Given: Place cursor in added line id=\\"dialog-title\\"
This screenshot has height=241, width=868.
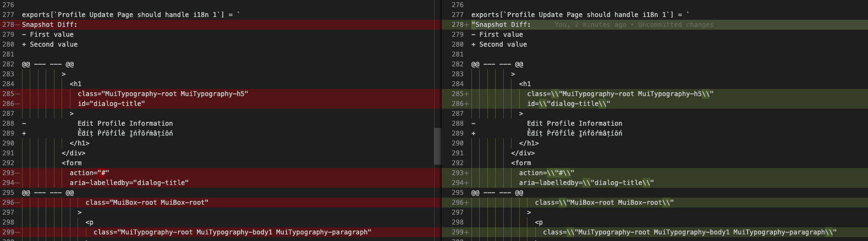Looking at the screenshot, I should [x=569, y=104].
